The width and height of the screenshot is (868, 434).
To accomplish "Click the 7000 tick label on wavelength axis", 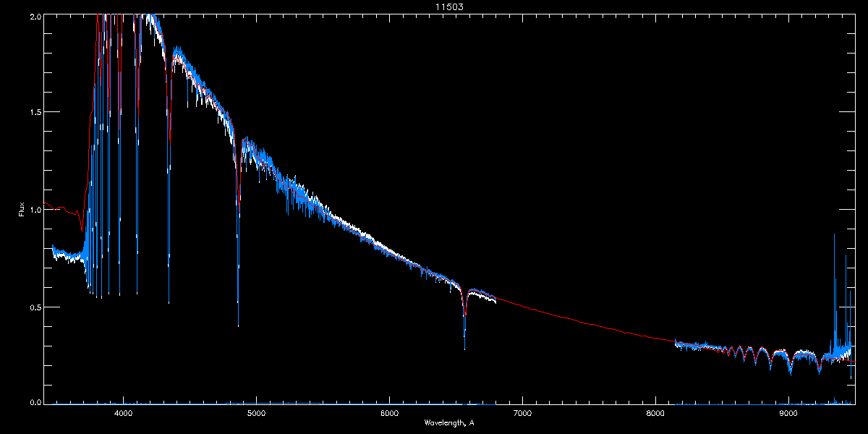I will (522, 414).
